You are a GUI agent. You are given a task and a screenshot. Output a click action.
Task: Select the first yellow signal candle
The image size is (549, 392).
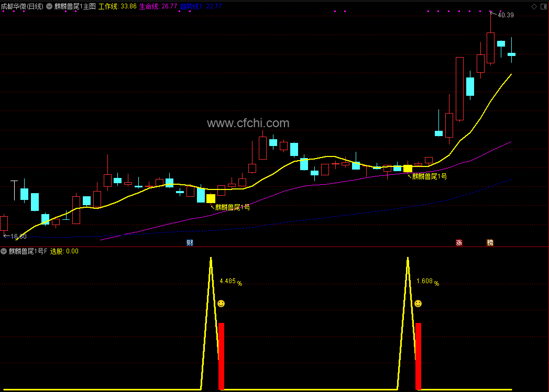[211, 199]
